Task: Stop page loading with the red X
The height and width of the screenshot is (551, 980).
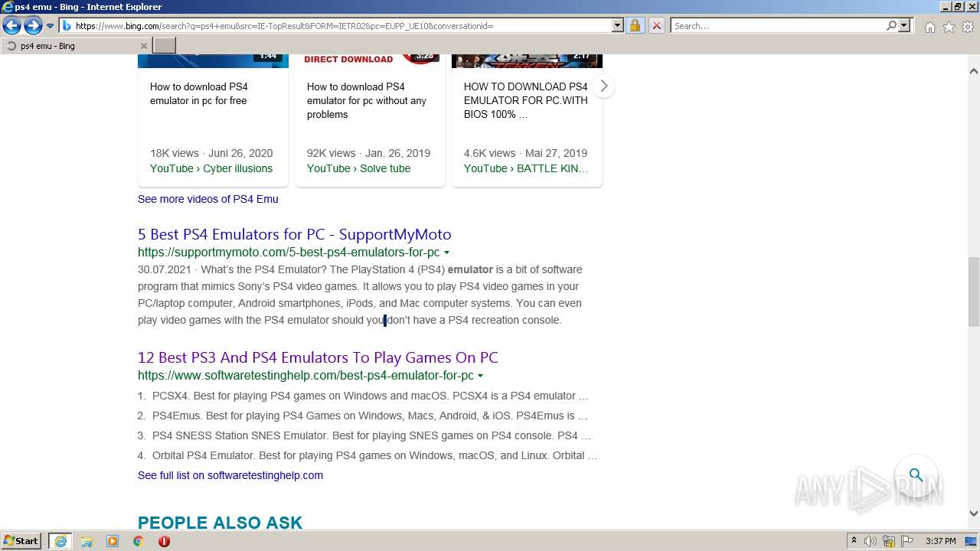Action: (656, 25)
